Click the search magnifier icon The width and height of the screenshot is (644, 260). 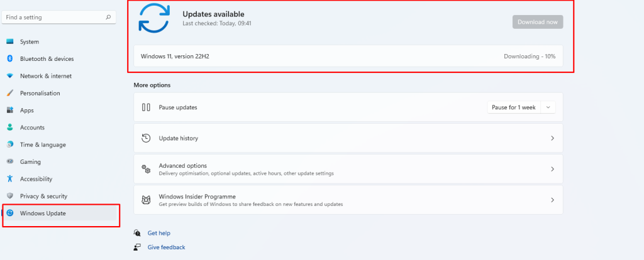tap(108, 17)
